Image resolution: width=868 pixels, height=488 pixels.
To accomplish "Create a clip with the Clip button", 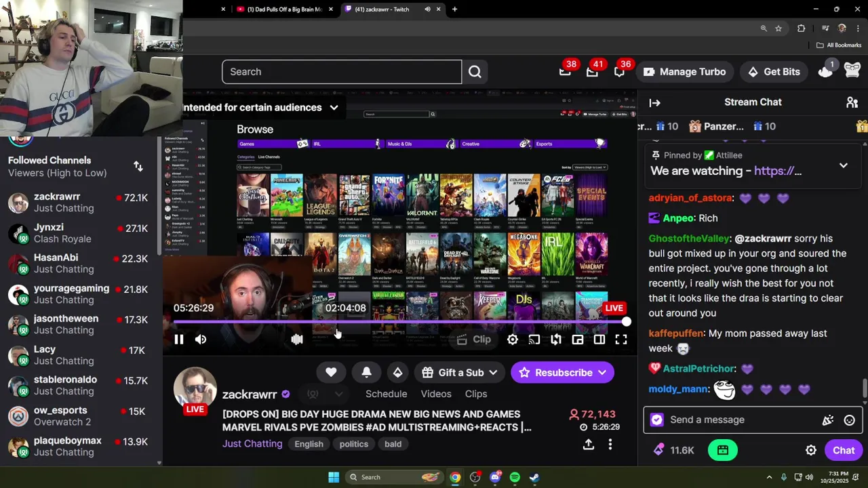I will pos(474,340).
